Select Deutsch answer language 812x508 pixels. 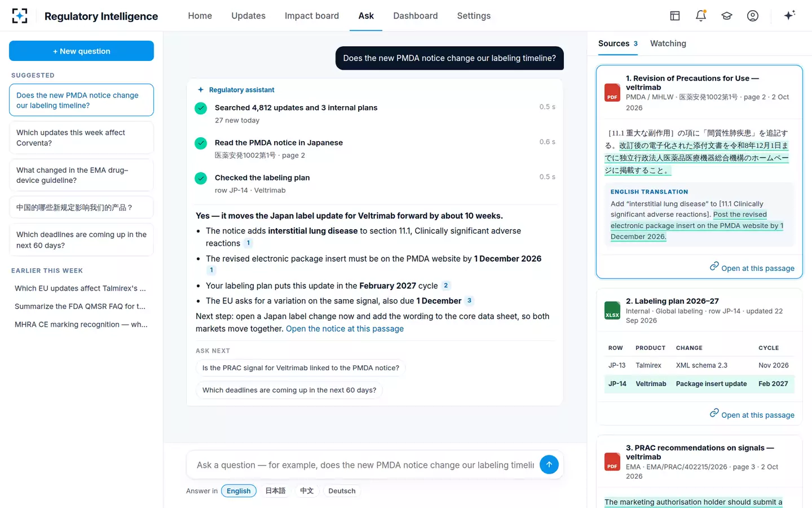coord(342,491)
